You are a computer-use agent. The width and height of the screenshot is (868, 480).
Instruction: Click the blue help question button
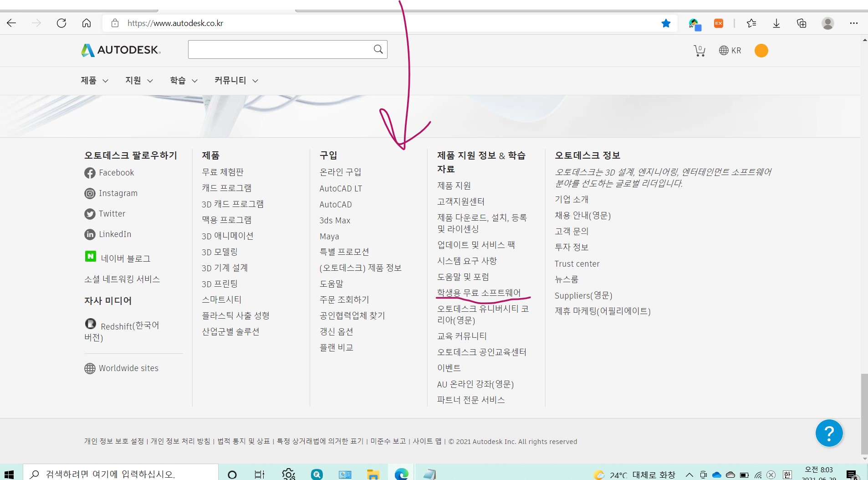pyautogui.click(x=829, y=433)
